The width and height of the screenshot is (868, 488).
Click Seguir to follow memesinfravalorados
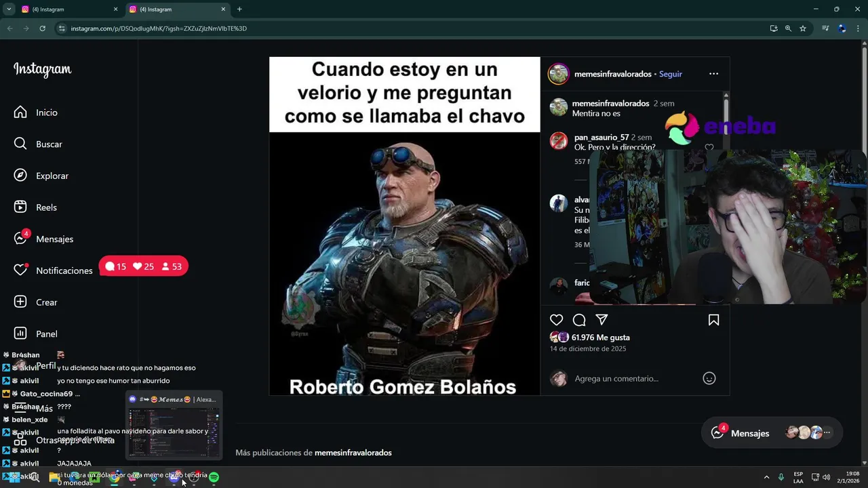tap(671, 74)
